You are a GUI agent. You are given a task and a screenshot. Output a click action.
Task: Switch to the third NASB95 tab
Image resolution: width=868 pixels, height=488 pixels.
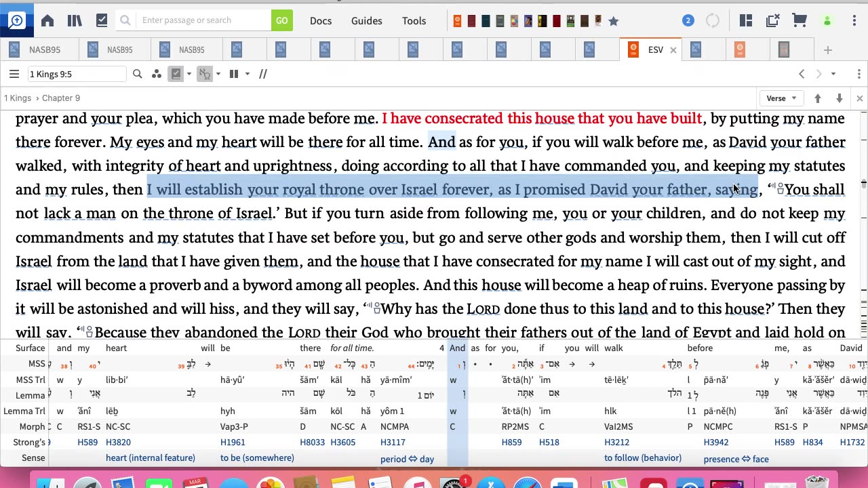(186, 49)
